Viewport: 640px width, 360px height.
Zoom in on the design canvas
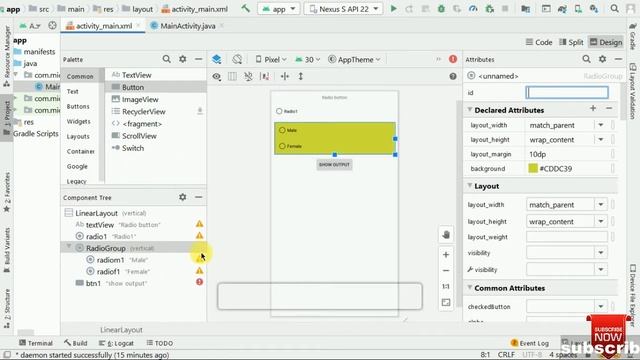click(446, 255)
